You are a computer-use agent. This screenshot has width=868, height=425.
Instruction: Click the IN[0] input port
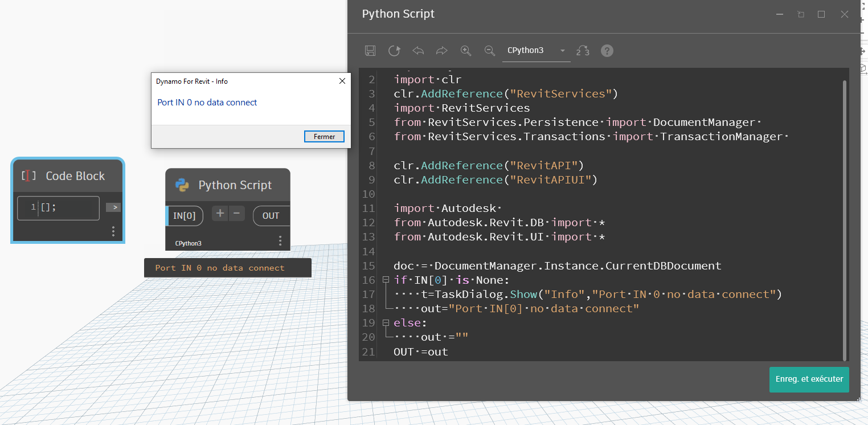(185, 216)
